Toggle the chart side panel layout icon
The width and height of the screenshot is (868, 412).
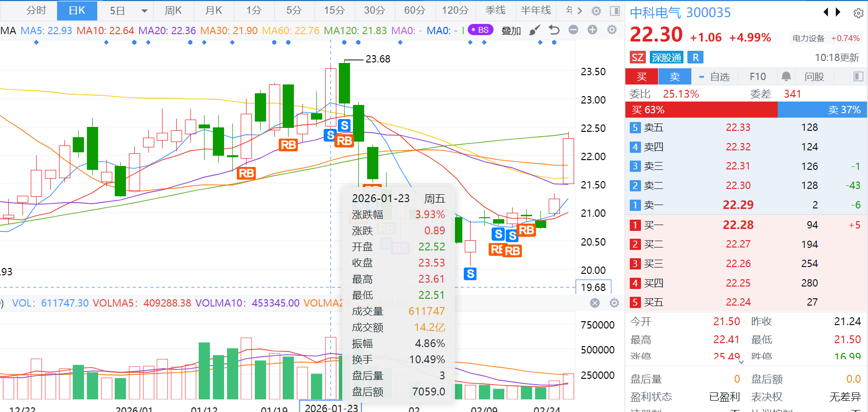[615, 11]
